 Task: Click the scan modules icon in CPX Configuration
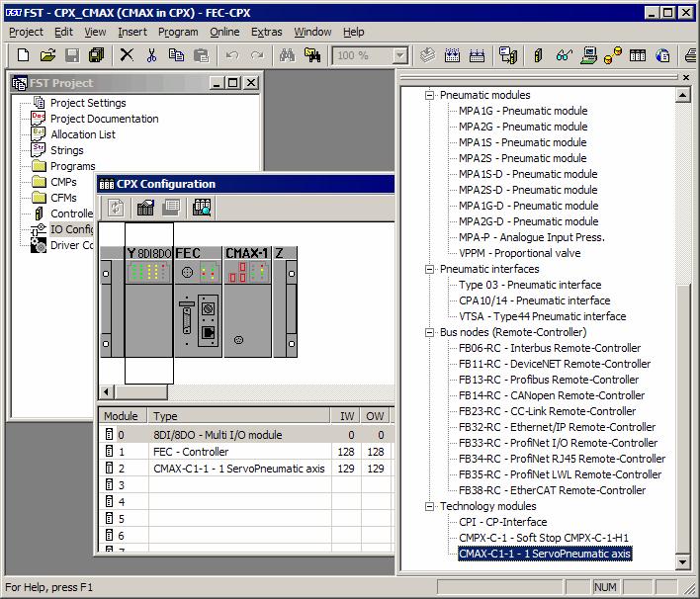[202, 208]
